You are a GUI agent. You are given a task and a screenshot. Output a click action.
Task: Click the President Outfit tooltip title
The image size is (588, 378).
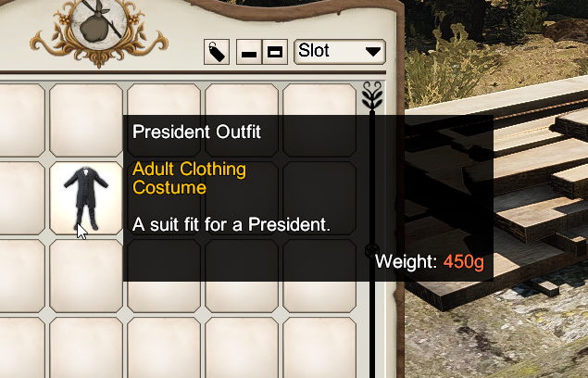click(x=196, y=132)
